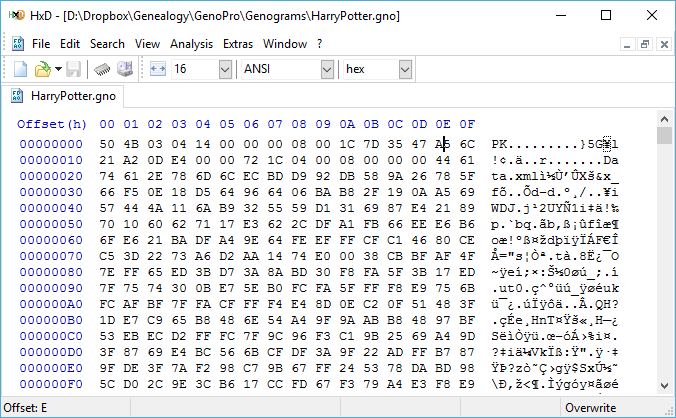
Task: Click the Open RAM chip icon
Action: 102,69
